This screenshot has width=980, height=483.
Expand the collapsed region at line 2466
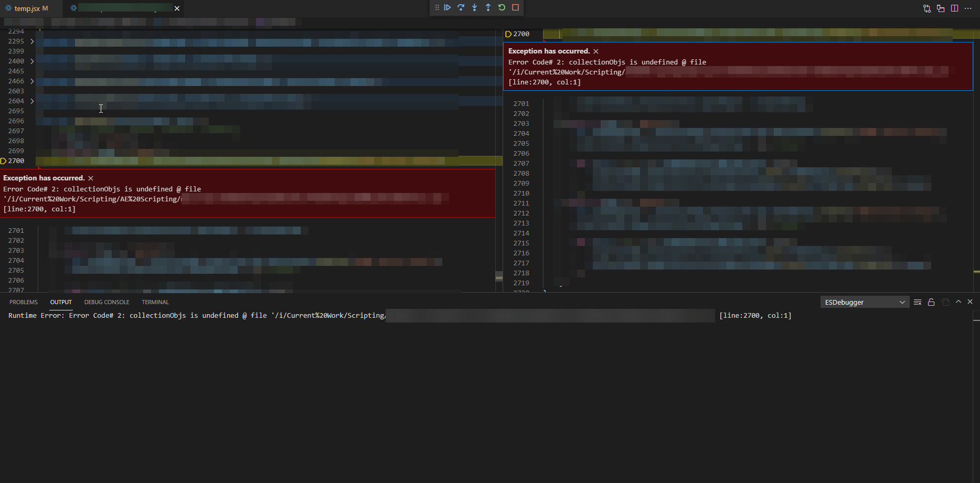[x=31, y=81]
